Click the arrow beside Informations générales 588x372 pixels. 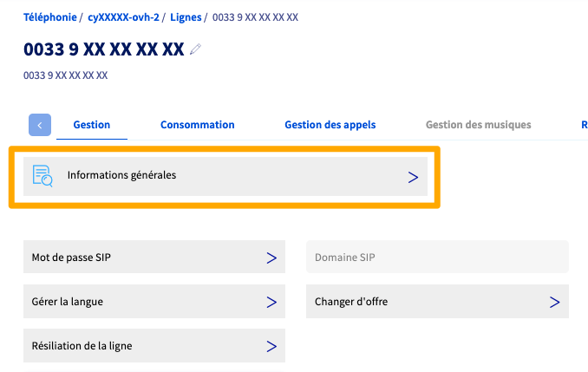point(413,177)
